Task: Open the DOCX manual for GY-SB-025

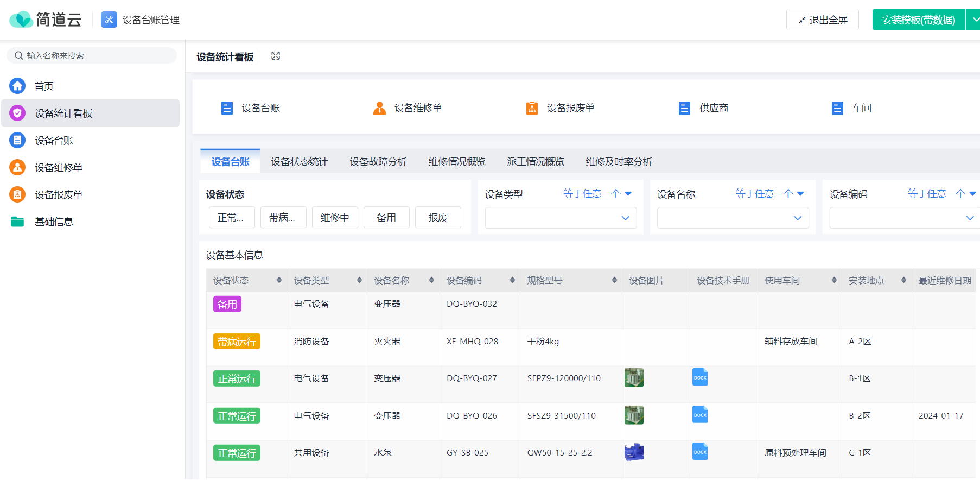Action: pyautogui.click(x=700, y=451)
